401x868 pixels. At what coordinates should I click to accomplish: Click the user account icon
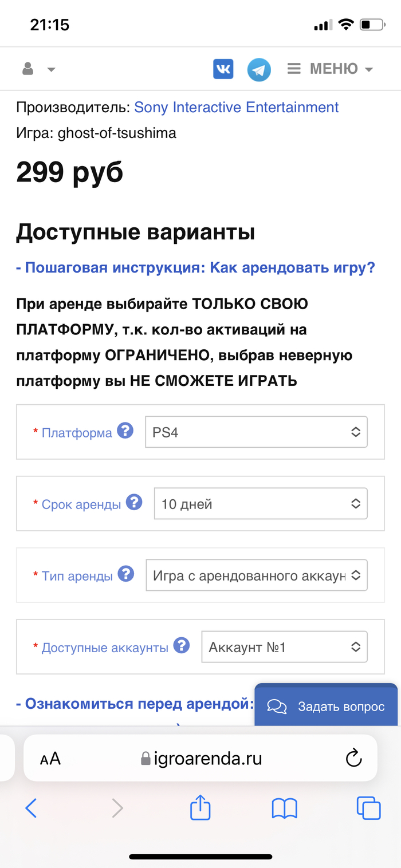tap(28, 69)
